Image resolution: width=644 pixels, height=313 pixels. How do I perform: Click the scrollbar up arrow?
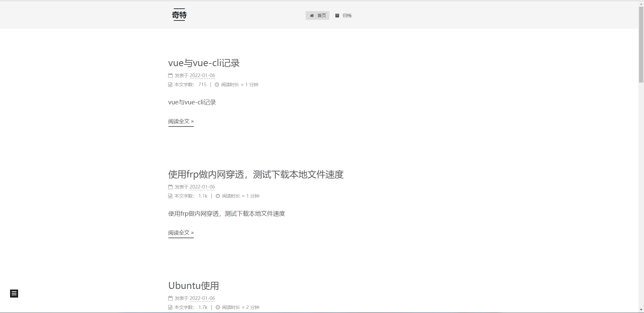(x=641, y=3)
